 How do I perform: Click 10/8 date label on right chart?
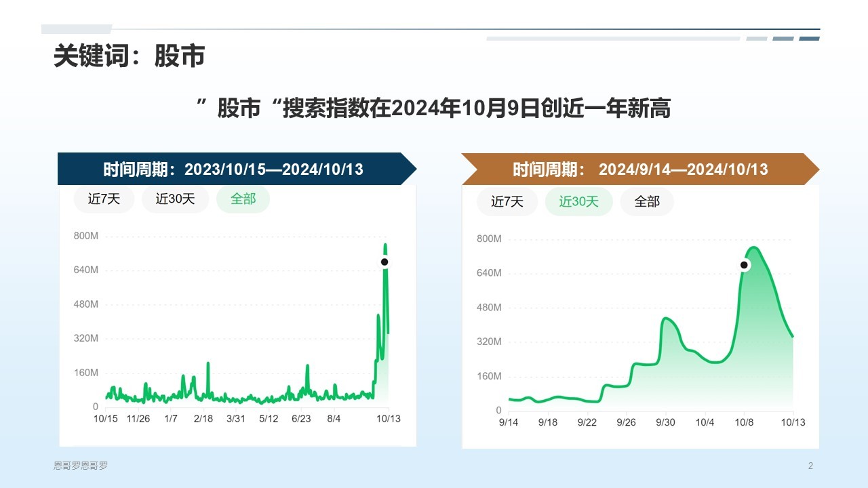(745, 422)
